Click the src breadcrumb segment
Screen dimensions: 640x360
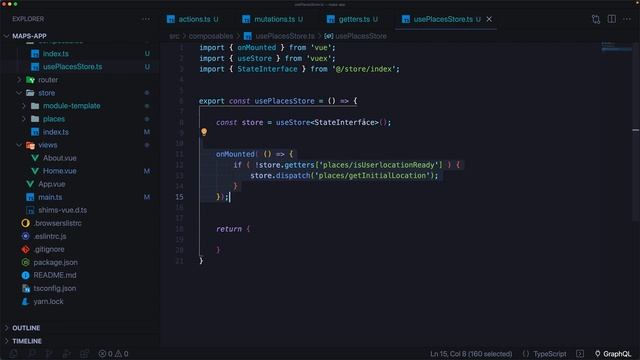[x=174, y=36]
